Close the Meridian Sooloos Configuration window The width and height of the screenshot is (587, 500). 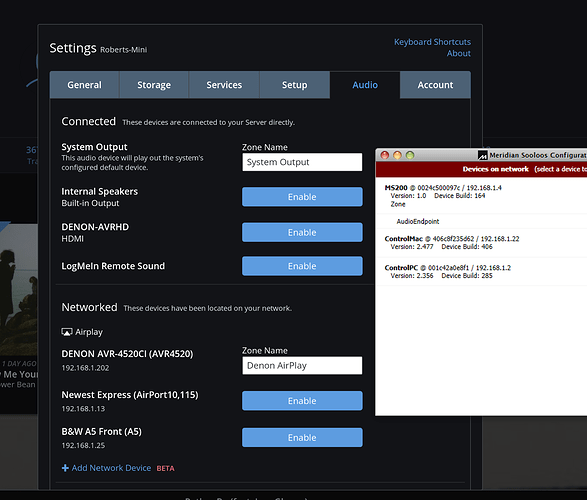384,155
